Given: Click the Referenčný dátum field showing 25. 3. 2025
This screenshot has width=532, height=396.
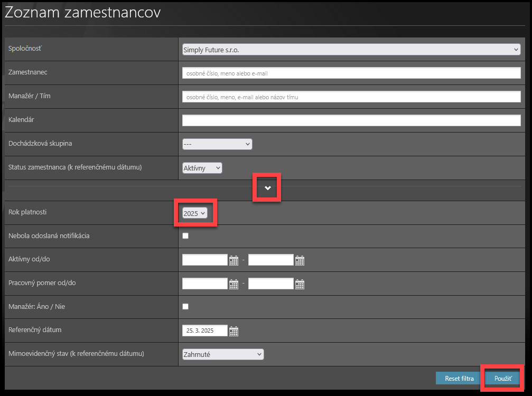Looking at the screenshot, I should (204, 331).
